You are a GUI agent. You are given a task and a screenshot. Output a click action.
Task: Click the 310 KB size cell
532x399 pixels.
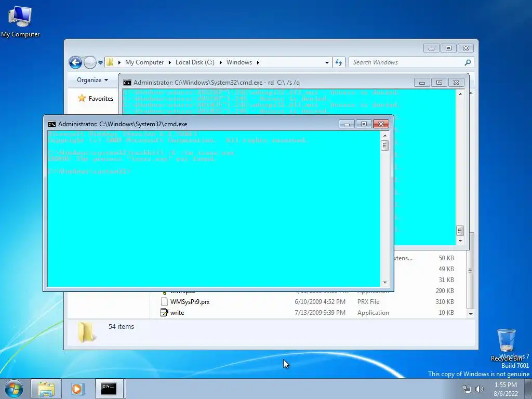click(445, 302)
